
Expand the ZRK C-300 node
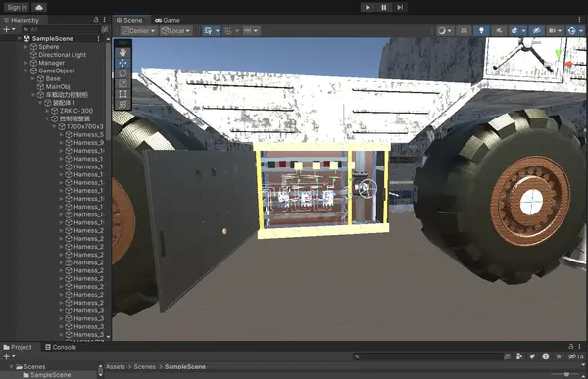click(47, 111)
